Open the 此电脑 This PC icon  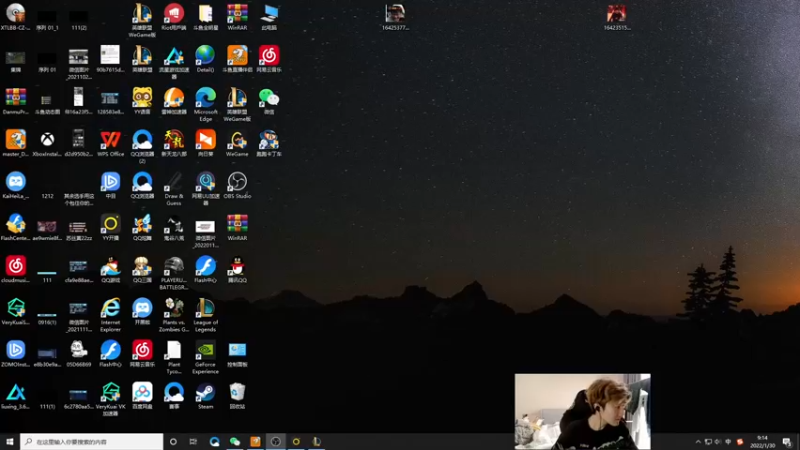[x=269, y=16]
